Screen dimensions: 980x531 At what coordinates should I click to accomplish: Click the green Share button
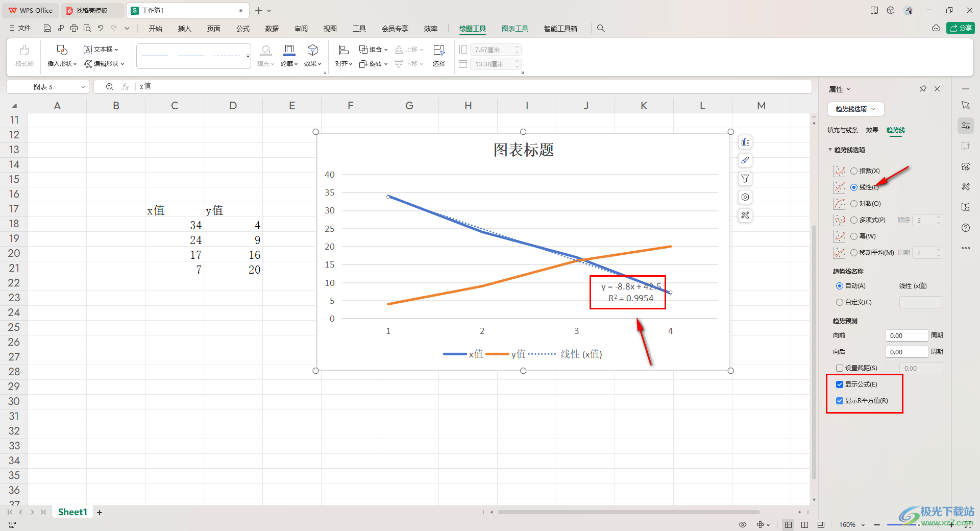tap(960, 28)
